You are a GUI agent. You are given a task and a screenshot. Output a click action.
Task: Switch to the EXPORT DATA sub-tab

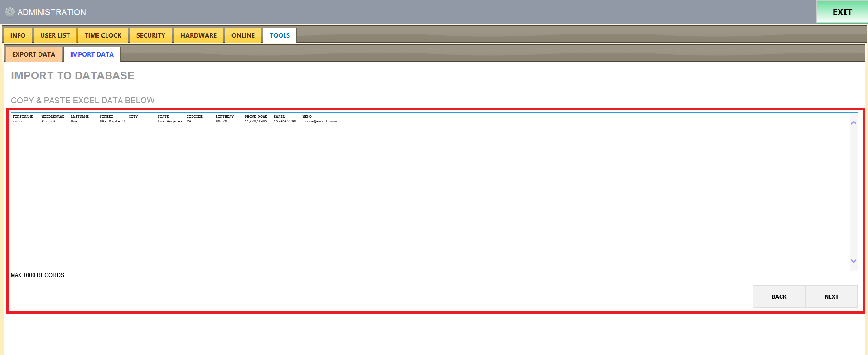point(34,54)
